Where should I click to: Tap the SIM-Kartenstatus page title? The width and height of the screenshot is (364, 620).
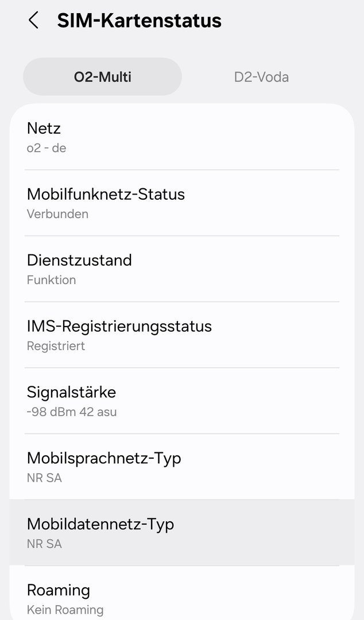[139, 21]
